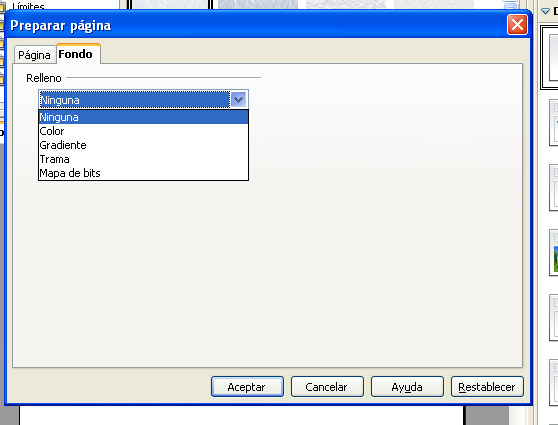Switch to the Página tab

pyautogui.click(x=35, y=55)
